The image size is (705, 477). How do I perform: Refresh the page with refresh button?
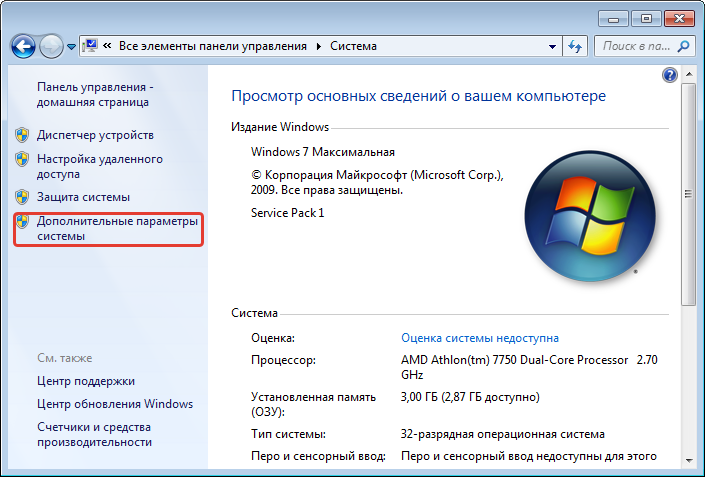coord(575,46)
